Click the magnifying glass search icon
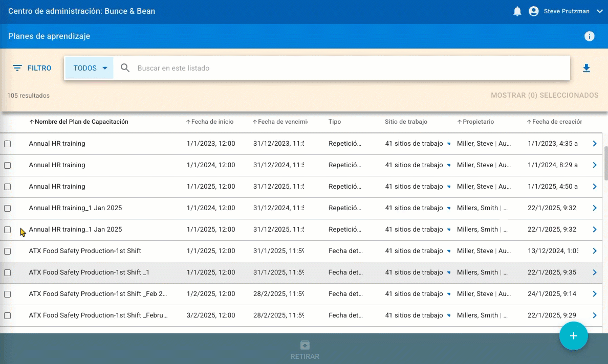 125,68
